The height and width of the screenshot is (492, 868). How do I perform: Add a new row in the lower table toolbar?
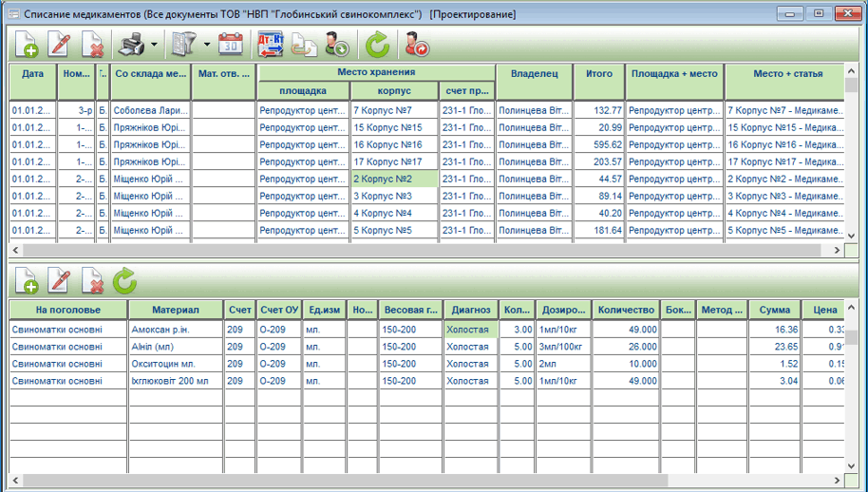pyautogui.click(x=27, y=280)
